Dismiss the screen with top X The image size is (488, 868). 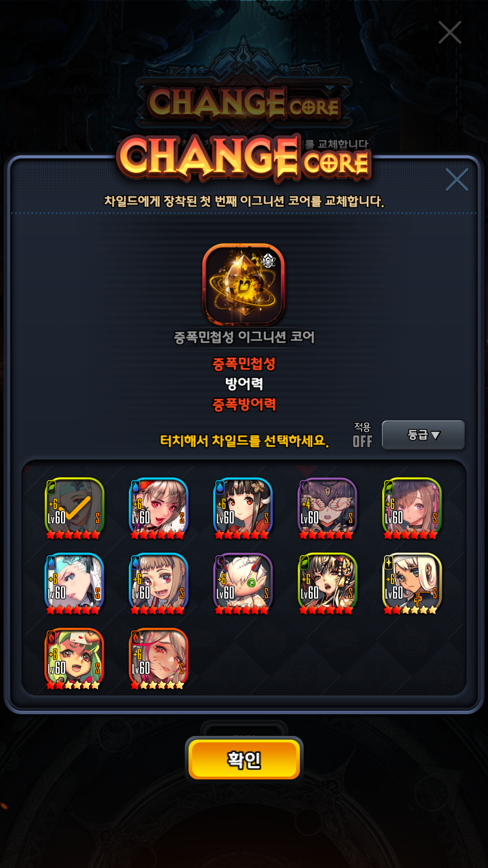point(450,32)
